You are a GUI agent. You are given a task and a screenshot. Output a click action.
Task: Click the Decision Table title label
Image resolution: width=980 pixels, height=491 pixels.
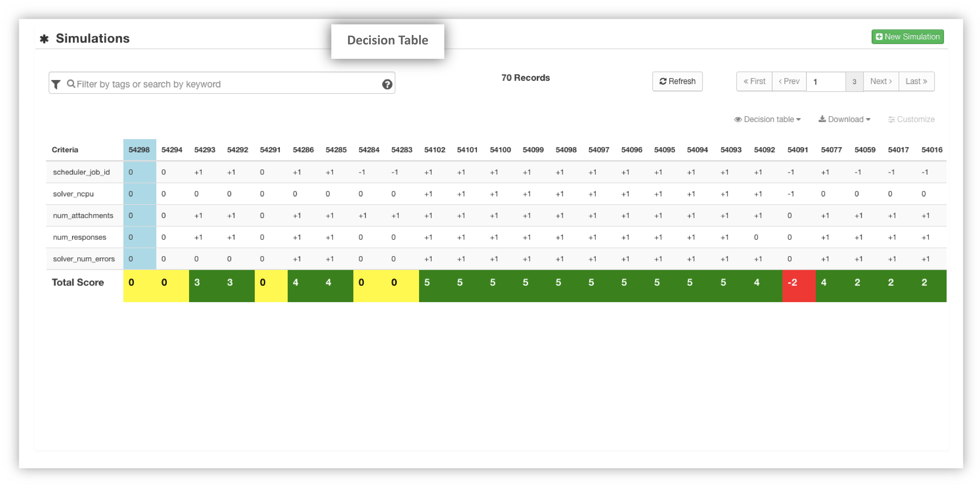[388, 40]
